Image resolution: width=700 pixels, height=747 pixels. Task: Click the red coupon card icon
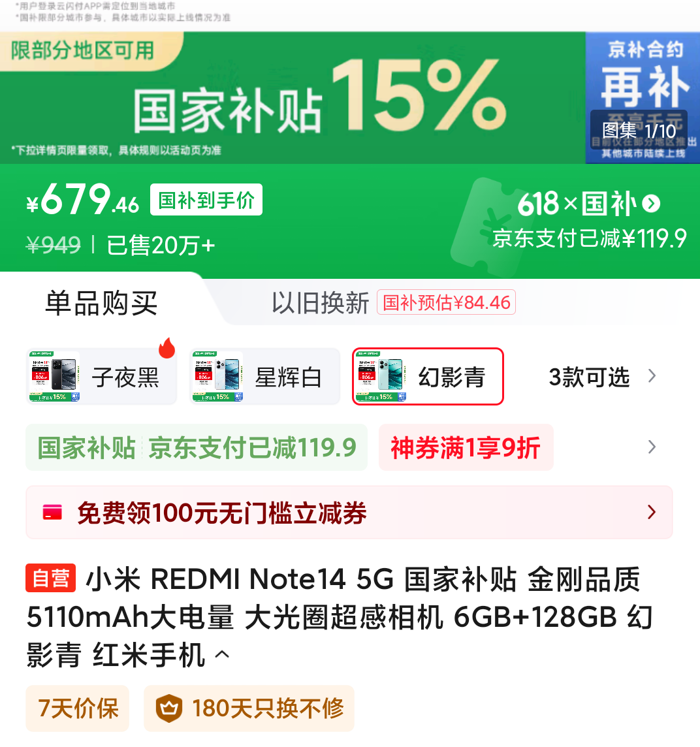tap(52, 513)
